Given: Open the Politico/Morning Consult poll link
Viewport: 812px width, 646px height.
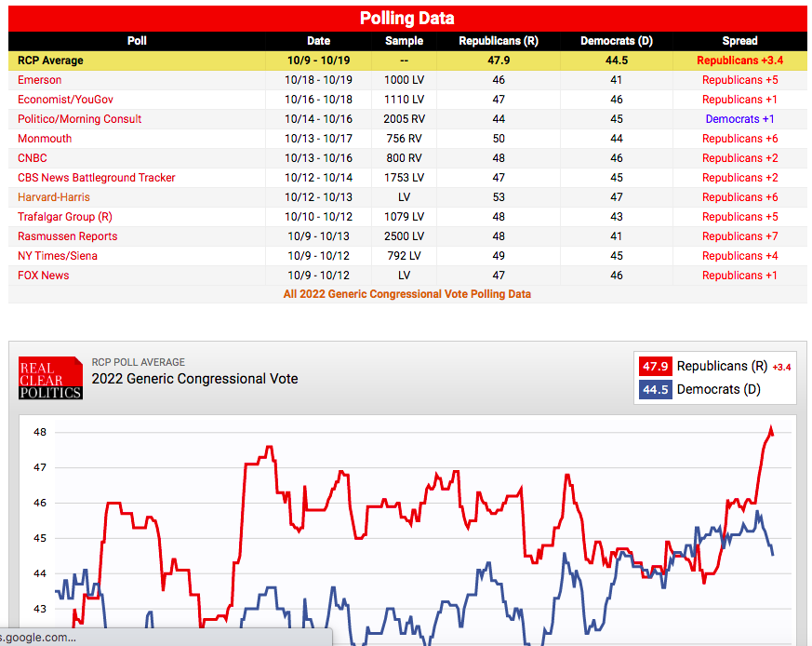Looking at the screenshot, I should [79, 119].
